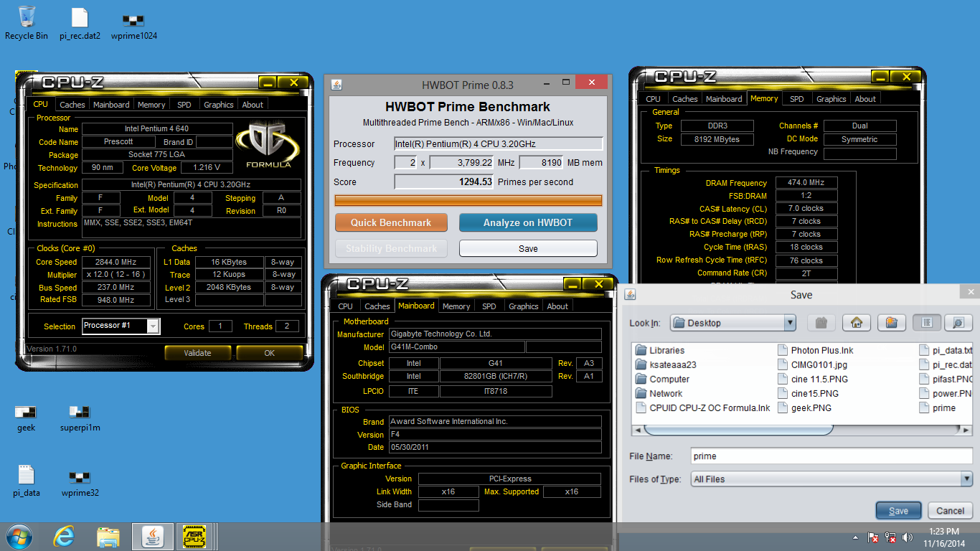Viewport: 980px width, 551px height.
Task: Select the geek desktop shortcut
Action: pyautogui.click(x=26, y=418)
